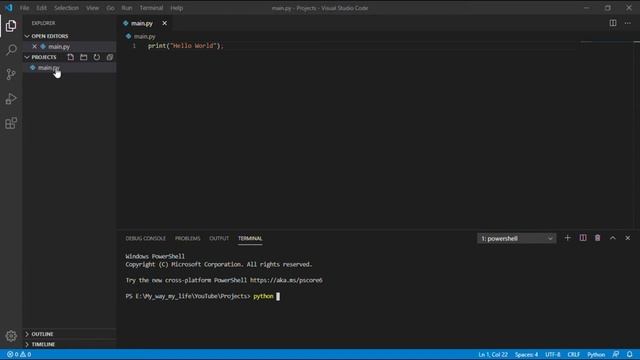Collapse all folders in Projects explorer
The height and width of the screenshot is (360, 640).
tap(110, 57)
